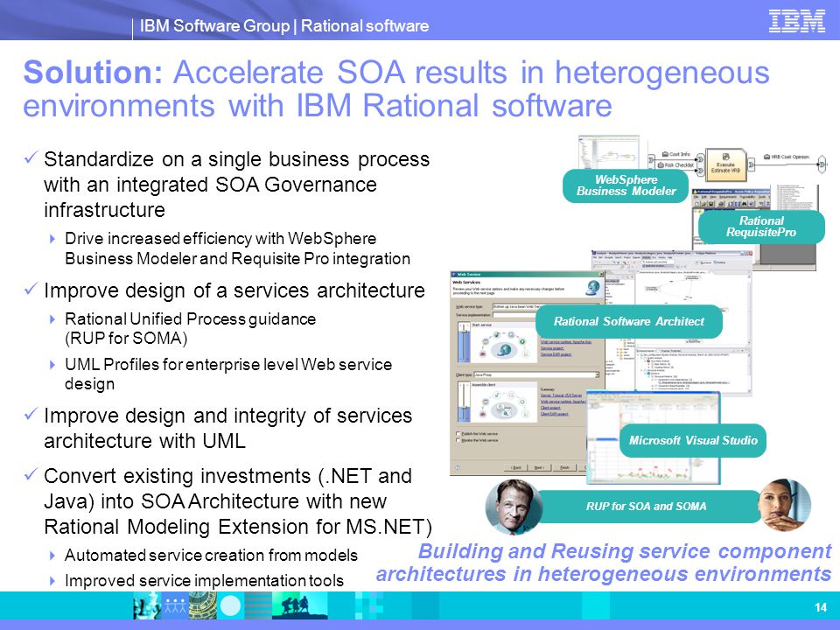This screenshot has width=840, height=630.
Task: Close the Web Service dialog with X
Action: click(601, 274)
